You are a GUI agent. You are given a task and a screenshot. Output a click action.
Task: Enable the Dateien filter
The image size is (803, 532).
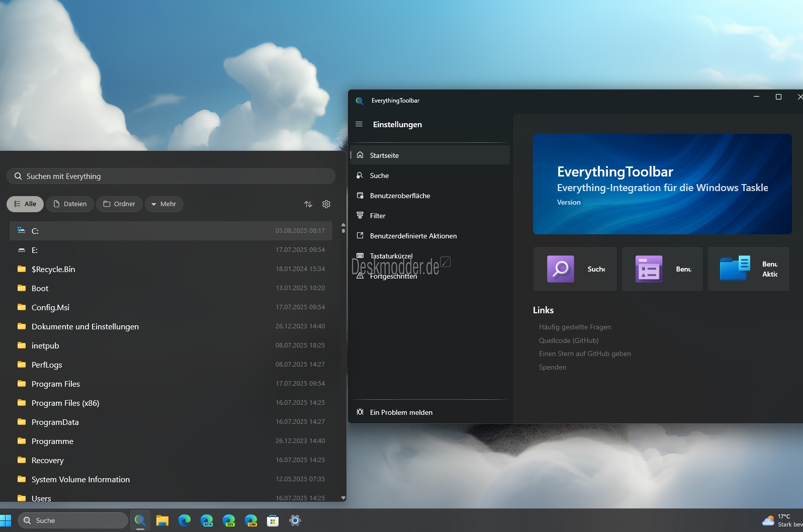pos(70,204)
